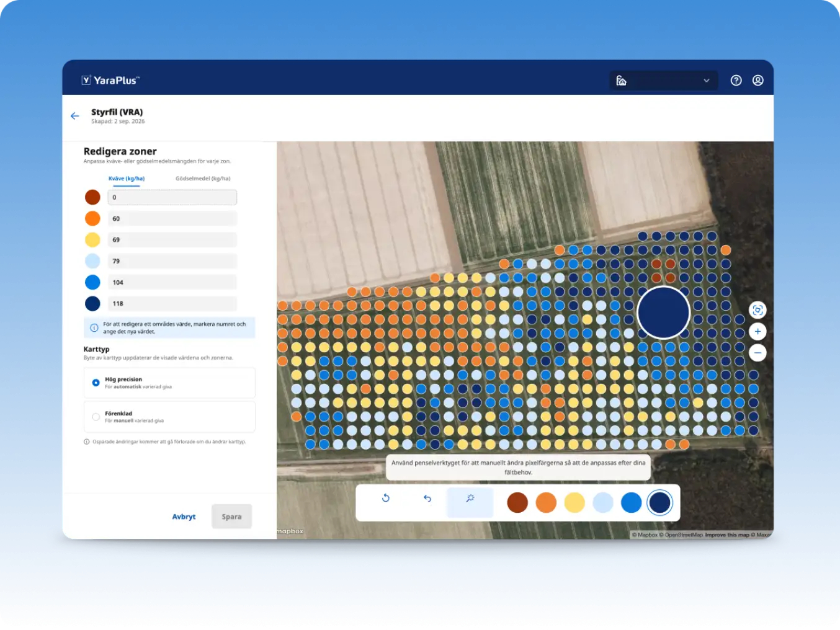
Task: Recenter the map with the focus icon
Action: point(757,310)
